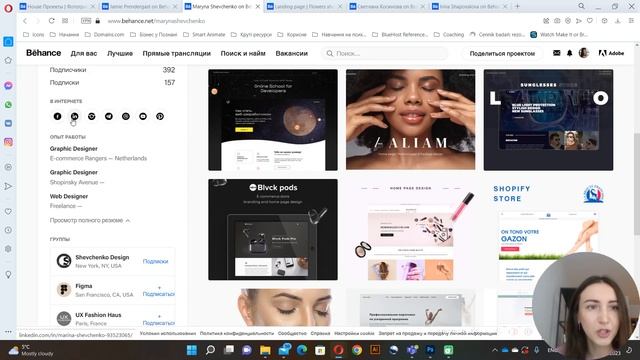The height and width of the screenshot is (360, 640).
Task: Open a new tab with plus button
Action: point(517,6)
